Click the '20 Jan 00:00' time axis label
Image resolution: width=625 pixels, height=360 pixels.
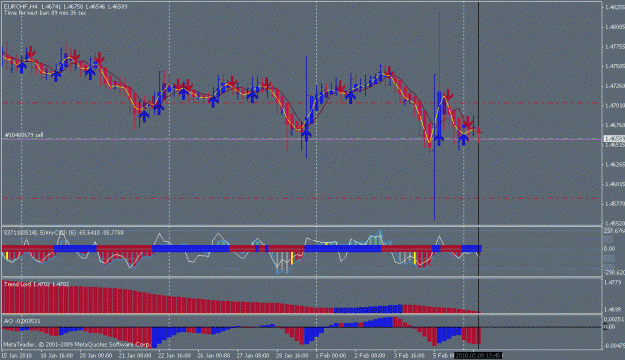click(96, 355)
